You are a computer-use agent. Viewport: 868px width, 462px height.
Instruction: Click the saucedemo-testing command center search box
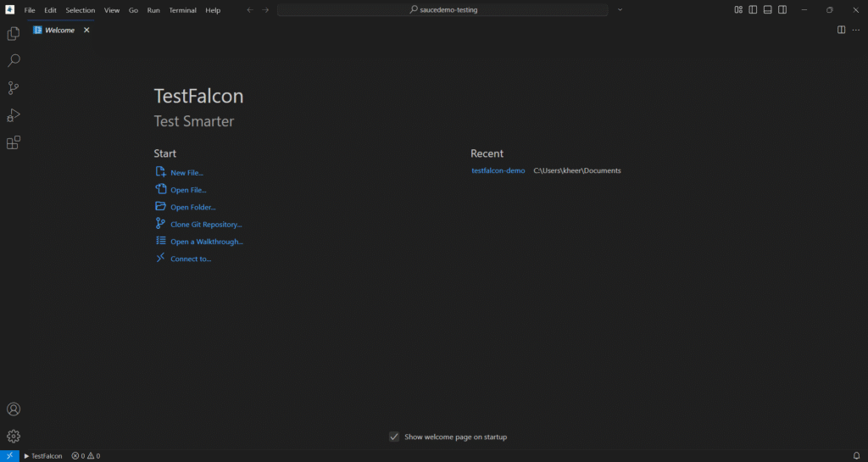(x=442, y=10)
